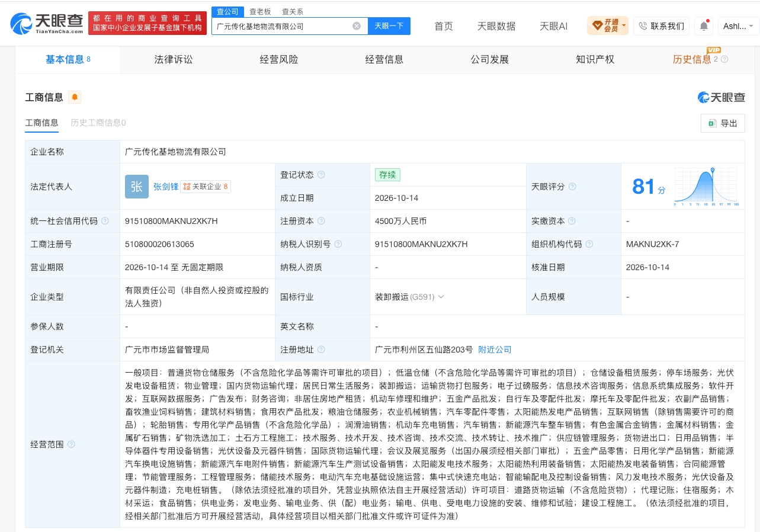Click the help icon on 历史信息 tab
760x532 pixels.
tap(724, 59)
